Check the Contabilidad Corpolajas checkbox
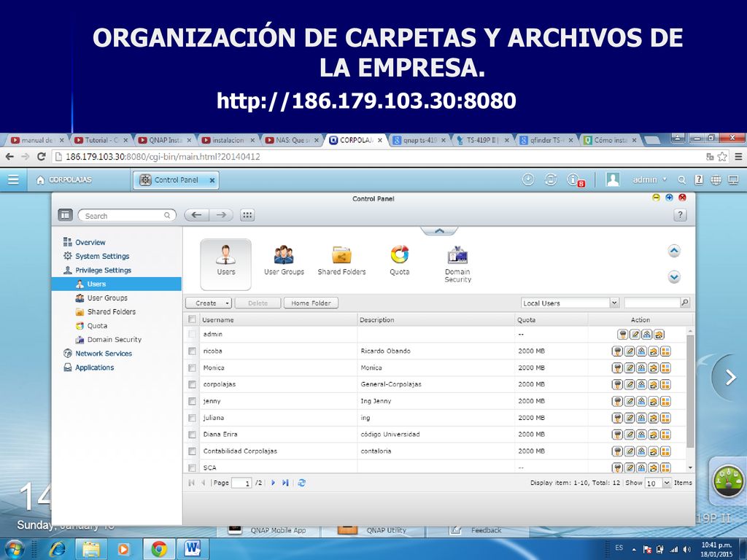 pos(192,451)
